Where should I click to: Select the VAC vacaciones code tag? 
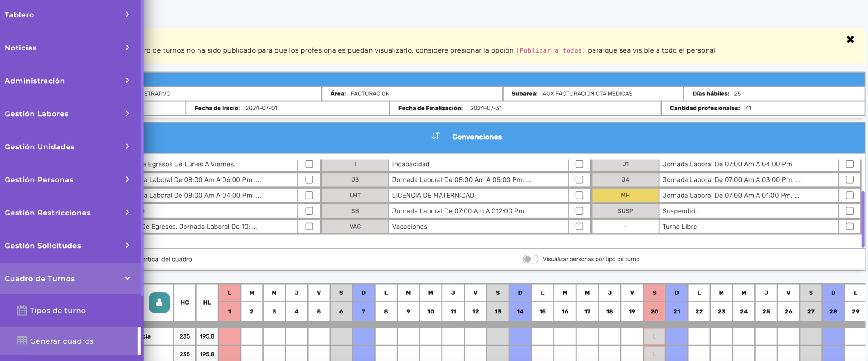pyautogui.click(x=355, y=227)
